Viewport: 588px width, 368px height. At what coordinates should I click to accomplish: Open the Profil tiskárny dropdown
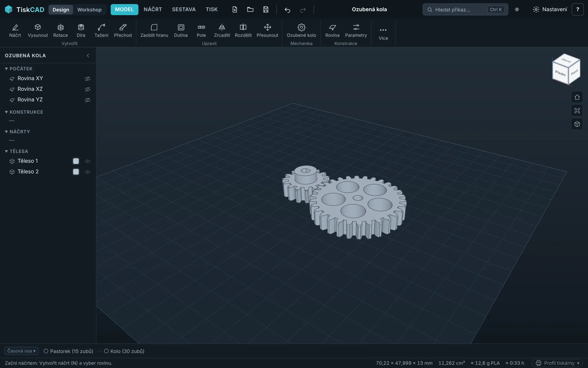click(557, 363)
